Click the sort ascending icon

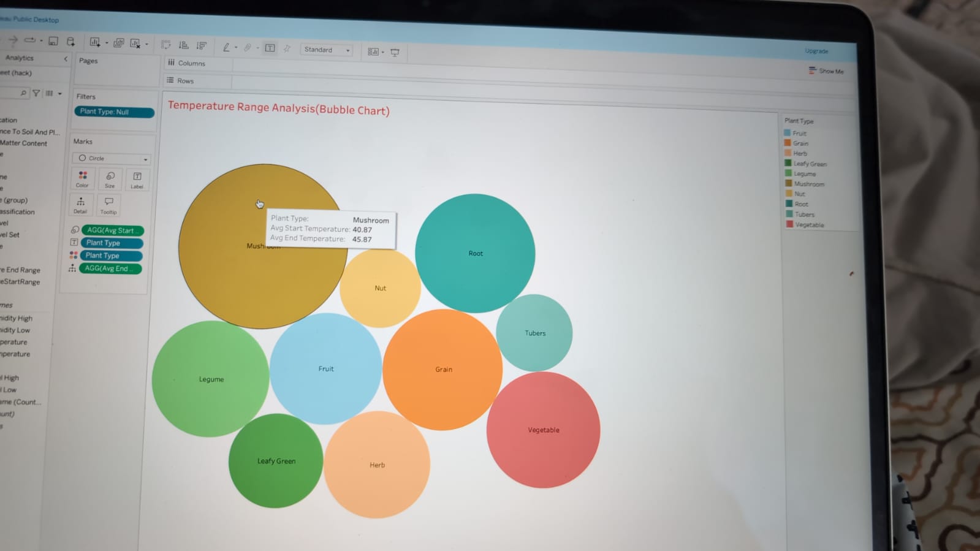pos(183,45)
